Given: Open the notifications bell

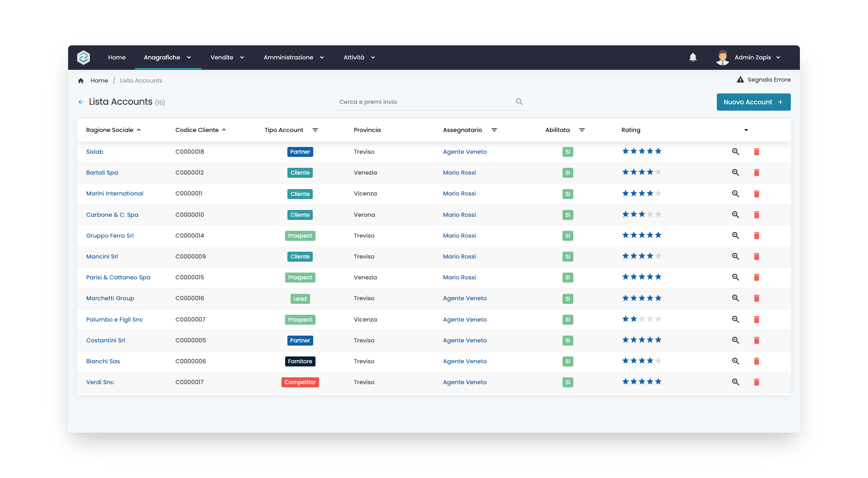Looking at the screenshot, I should click(x=693, y=57).
